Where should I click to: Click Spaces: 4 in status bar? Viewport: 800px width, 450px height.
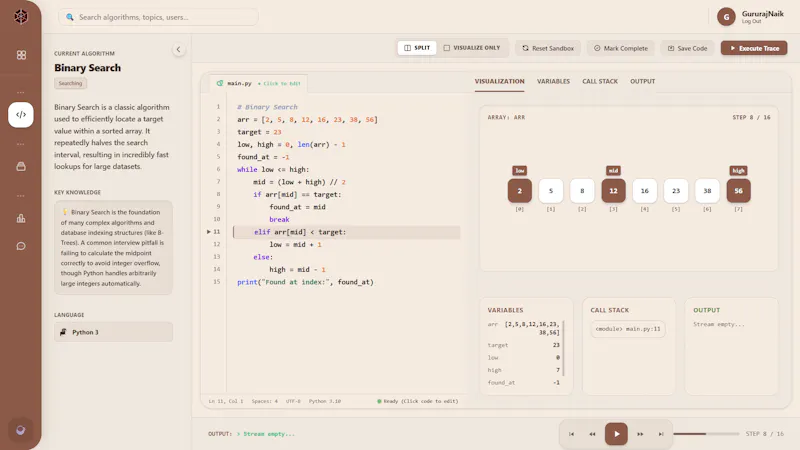264,402
